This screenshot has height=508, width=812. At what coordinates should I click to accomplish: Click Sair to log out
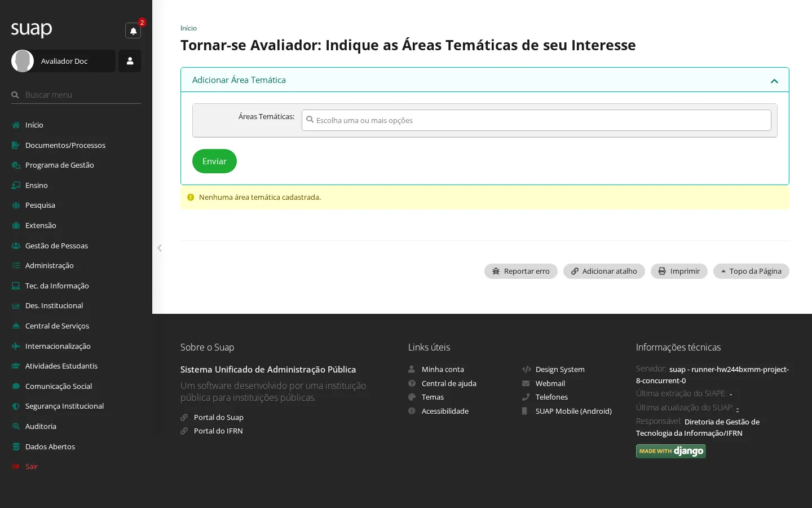(x=32, y=466)
